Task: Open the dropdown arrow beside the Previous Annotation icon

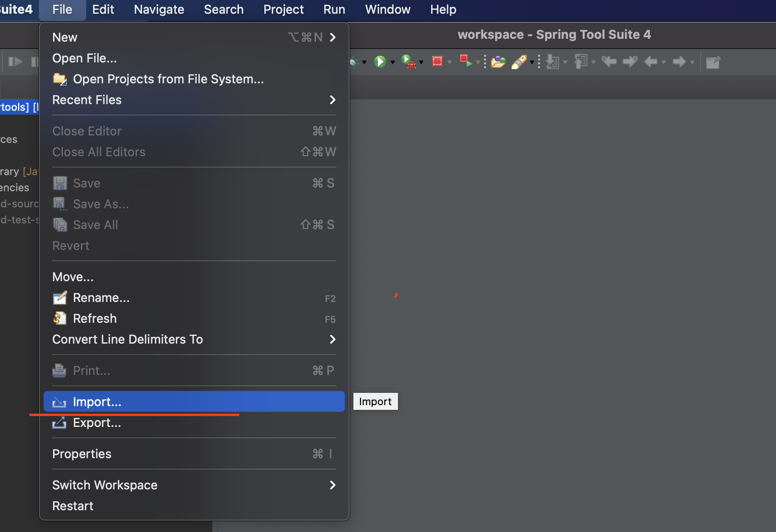Action: pyautogui.click(x=594, y=62)
